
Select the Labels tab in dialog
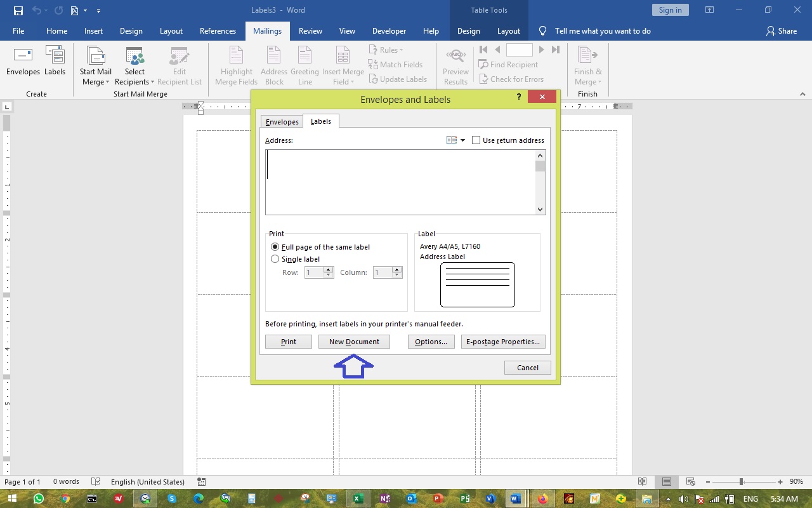coord(321,121)
